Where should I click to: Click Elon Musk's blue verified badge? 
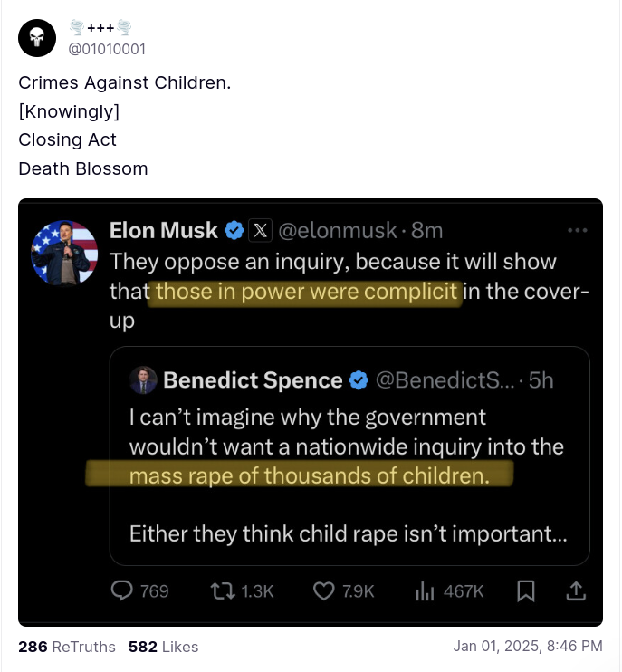pos(234,230)
